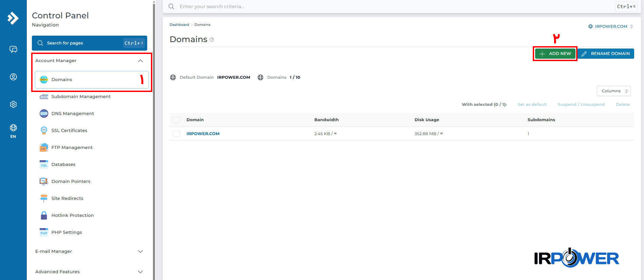Click the Bandwidth column header
Viewport: 644px width, 280px height.
(x=326, y=120)
